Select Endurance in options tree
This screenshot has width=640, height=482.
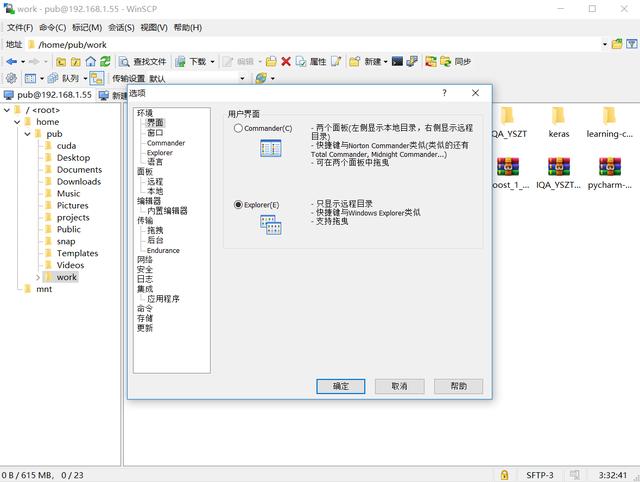coord(163,250)
